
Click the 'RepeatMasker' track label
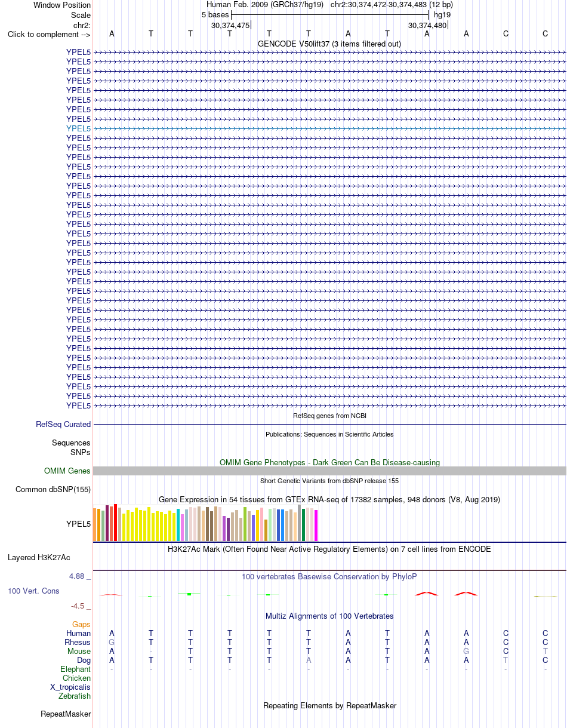coord(66,714)
